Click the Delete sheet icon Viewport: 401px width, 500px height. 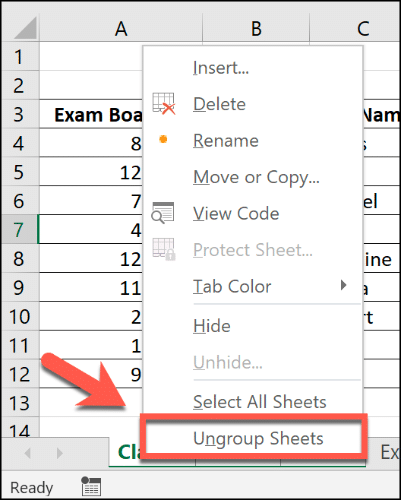(x=163, y=104)
